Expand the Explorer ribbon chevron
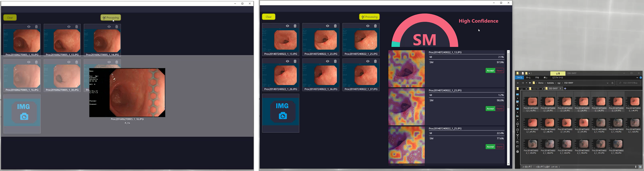 (637, 78)
